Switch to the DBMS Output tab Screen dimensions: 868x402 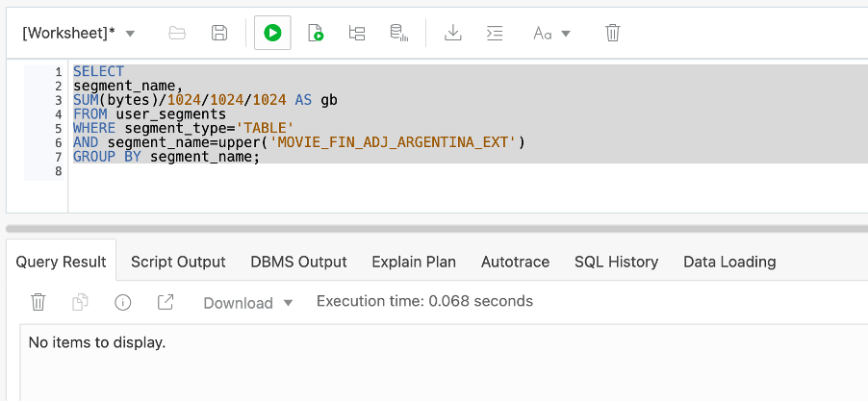298,262
